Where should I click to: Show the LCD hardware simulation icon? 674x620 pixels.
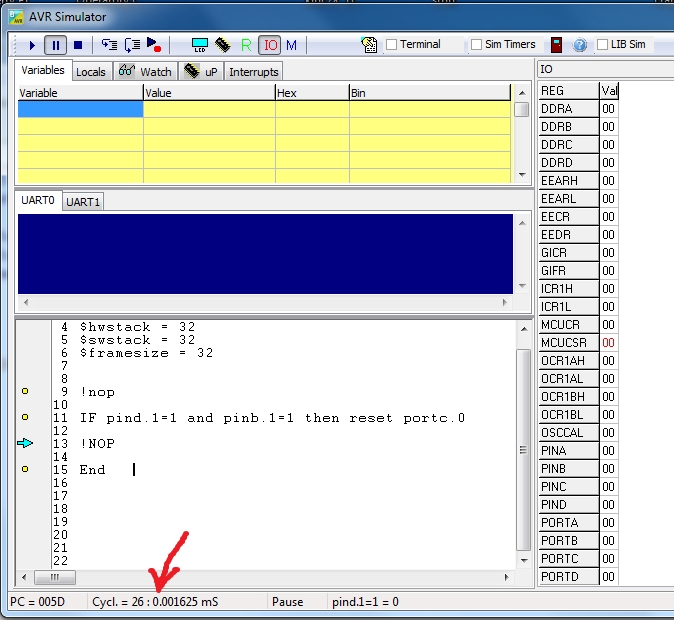coord(200,45)
